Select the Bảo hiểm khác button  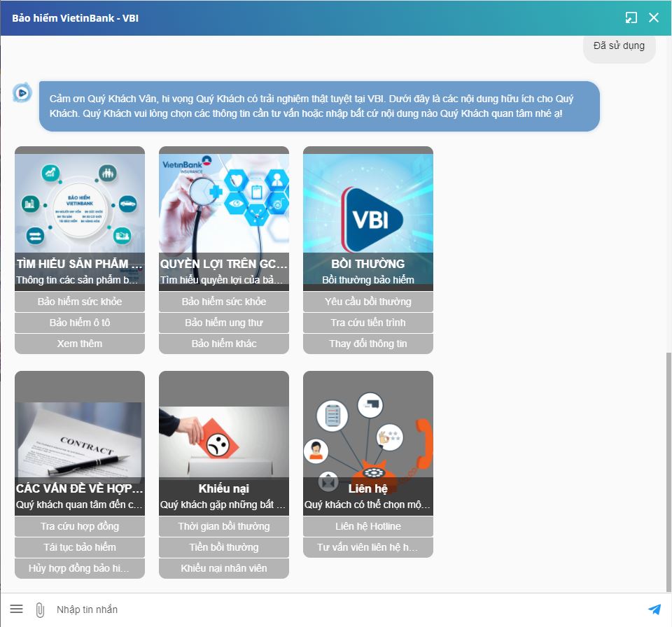[224, 344]
